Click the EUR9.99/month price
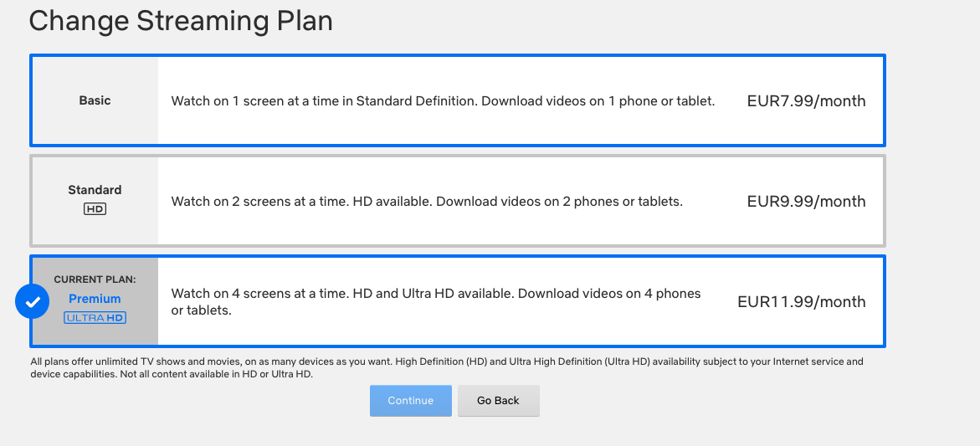This screenshot has height=446, width=980. 806,202
